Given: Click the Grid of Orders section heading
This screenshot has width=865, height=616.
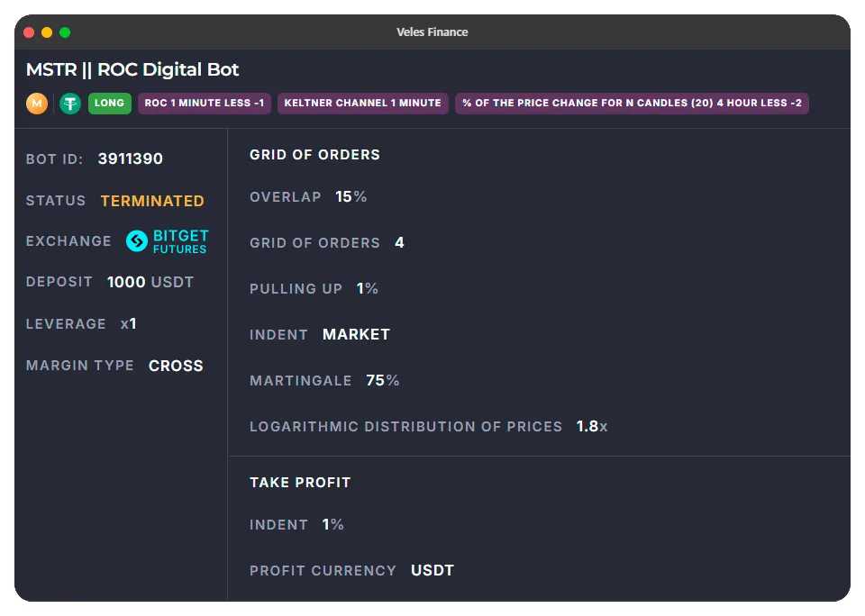Looking at the screenshot, I should click(314, 155).
